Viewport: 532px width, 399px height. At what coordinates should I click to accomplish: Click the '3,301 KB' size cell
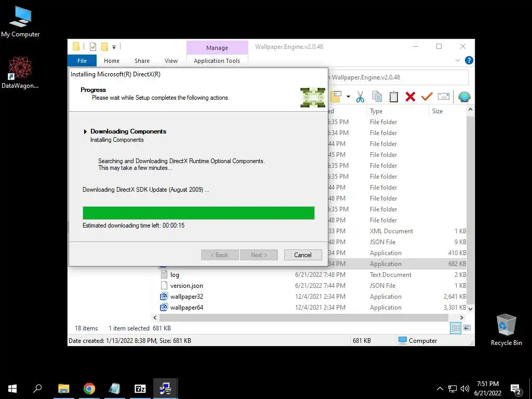click(x=455, y=308)
